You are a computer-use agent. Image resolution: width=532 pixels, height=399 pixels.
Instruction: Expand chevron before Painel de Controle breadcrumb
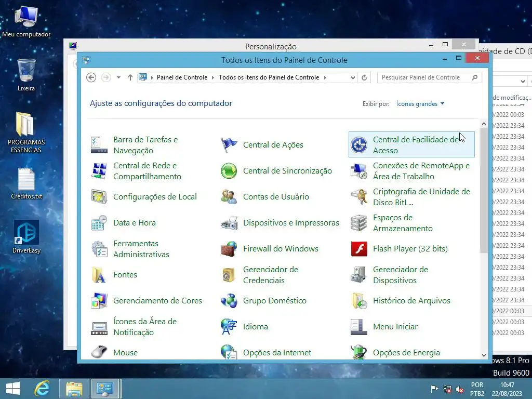(152, 78)
